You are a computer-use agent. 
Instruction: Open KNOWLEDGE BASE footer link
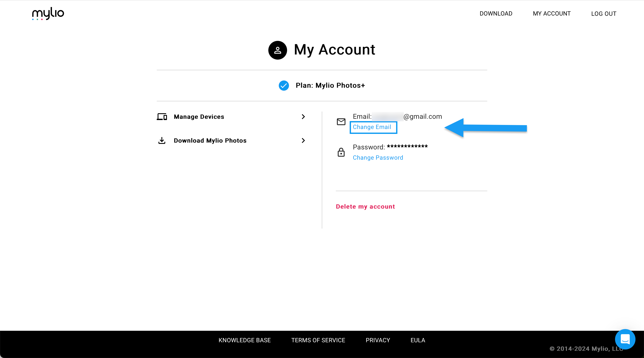tap(244, 340)
